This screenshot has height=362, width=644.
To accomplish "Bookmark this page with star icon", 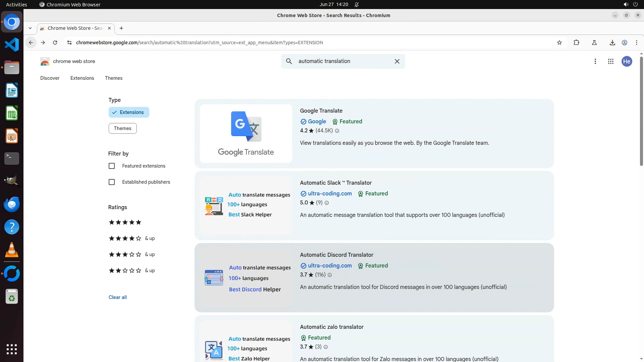I will [559, 43].
